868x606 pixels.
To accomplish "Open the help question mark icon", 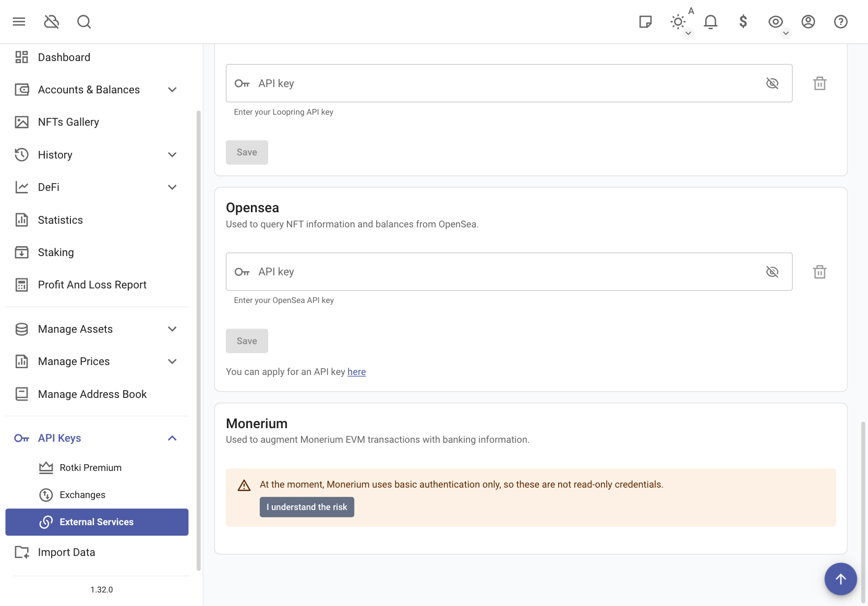I will (x=841, y=21).
